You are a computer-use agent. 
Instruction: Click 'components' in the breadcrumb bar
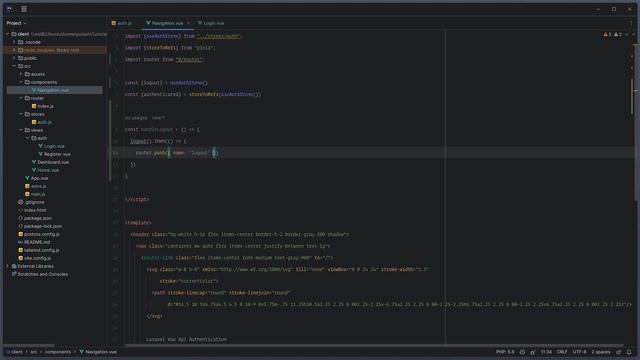pyautogui.click(x=58, y=352)
